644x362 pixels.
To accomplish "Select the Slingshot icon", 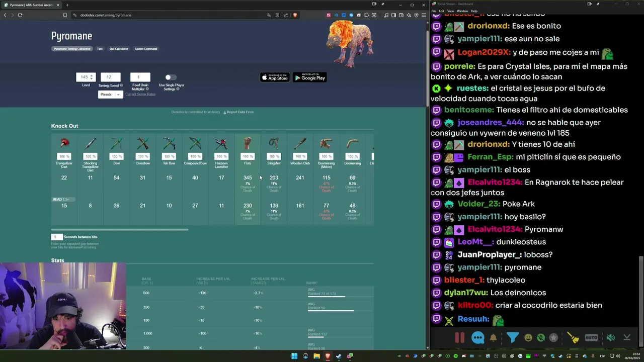I will 274,144.
